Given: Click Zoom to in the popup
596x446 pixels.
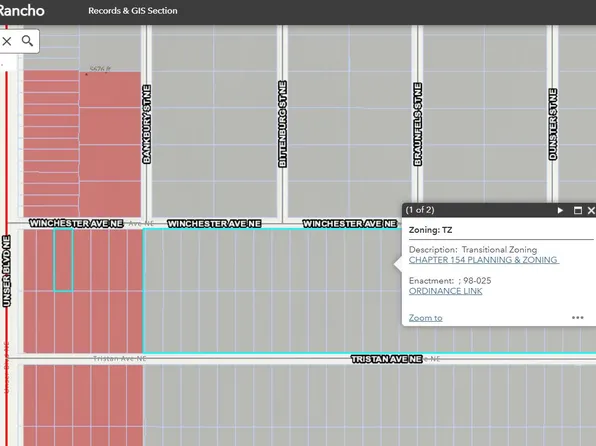Looking at the screenshot, I should 425,318.
